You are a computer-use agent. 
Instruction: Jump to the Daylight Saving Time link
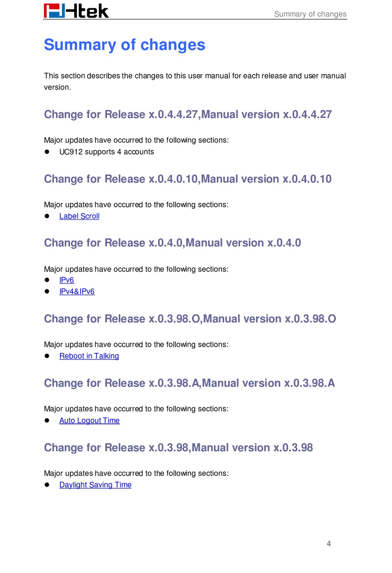coord(95,485)
